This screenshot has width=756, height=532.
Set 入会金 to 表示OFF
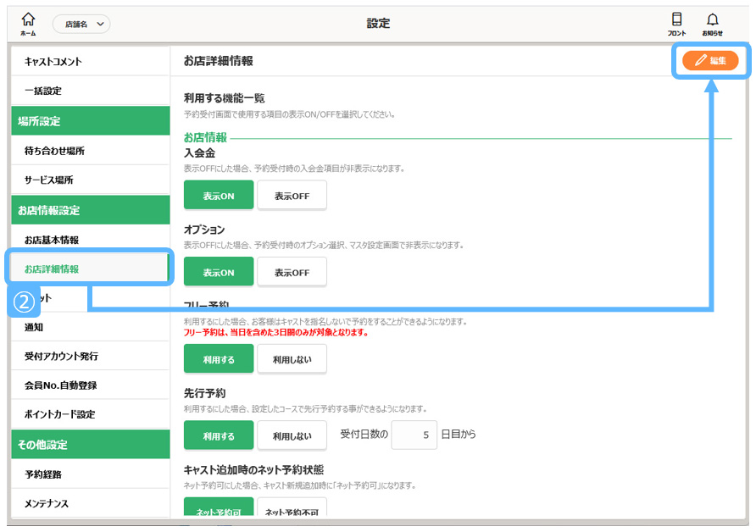[292, 196]
